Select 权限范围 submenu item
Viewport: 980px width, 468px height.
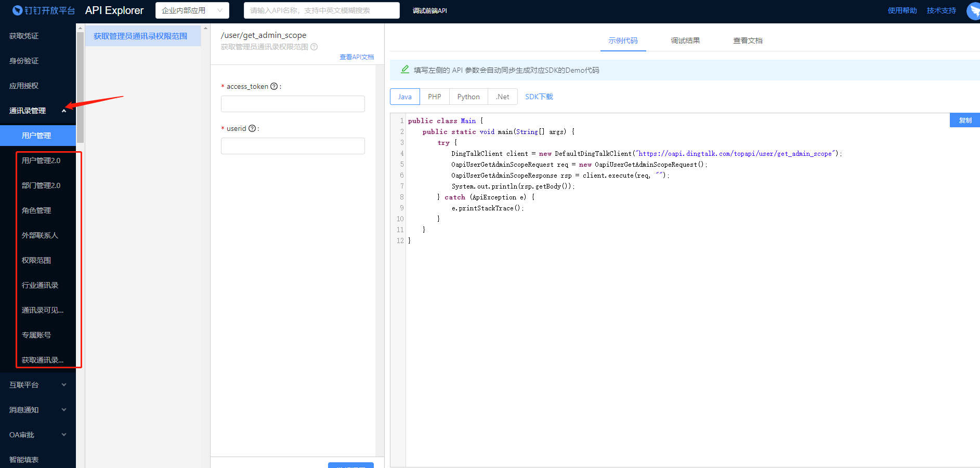tap(36, 260)
